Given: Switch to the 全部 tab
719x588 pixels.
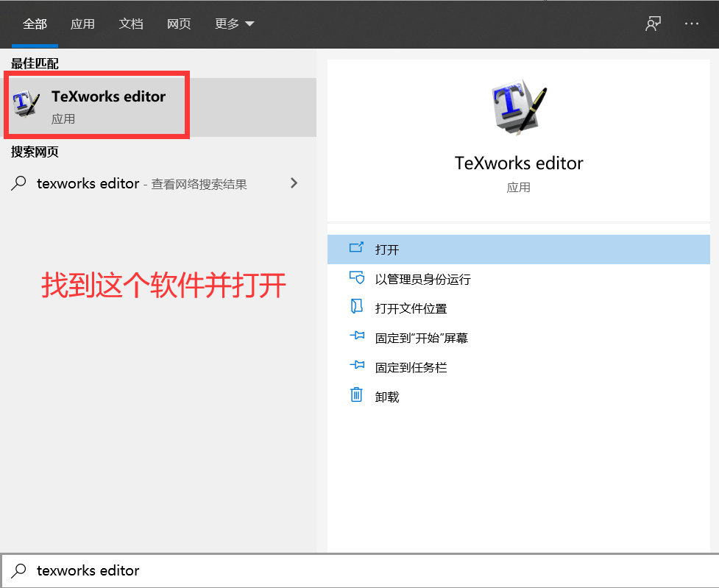Looking at the screenshot, I should pyautogui.click(x=35, y=24).
